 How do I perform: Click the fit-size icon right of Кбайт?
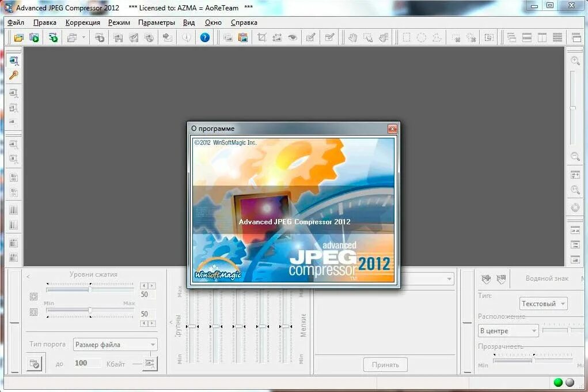tap(150, 363)
